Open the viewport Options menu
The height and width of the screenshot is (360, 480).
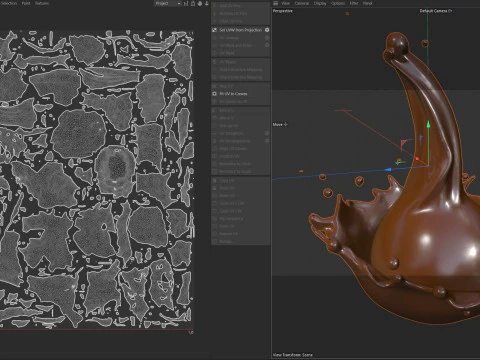pyautogui.click(x=338, y=3)
